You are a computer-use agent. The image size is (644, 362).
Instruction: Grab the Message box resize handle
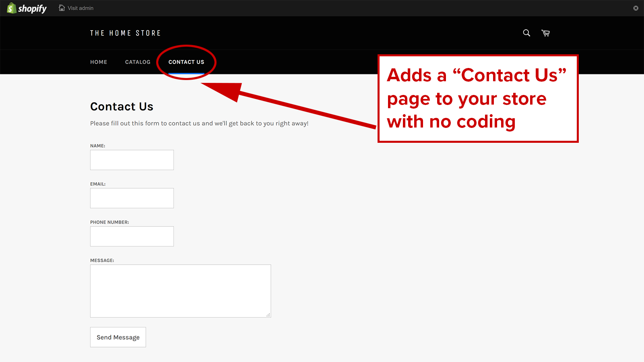pyautogui.click(x=268, y=315)
